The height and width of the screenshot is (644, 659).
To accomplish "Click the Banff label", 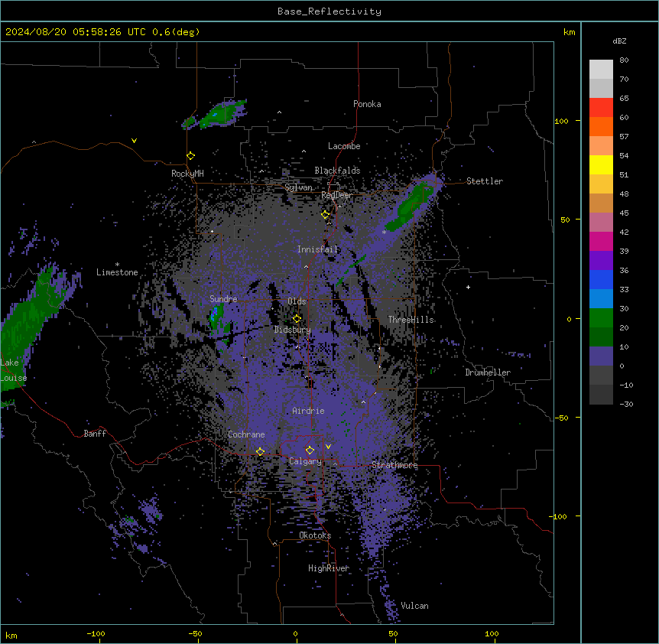I will tap(95, 434).
